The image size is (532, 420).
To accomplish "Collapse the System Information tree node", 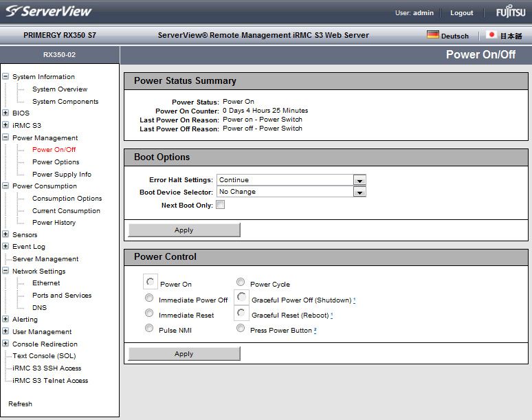I will 5,76.
